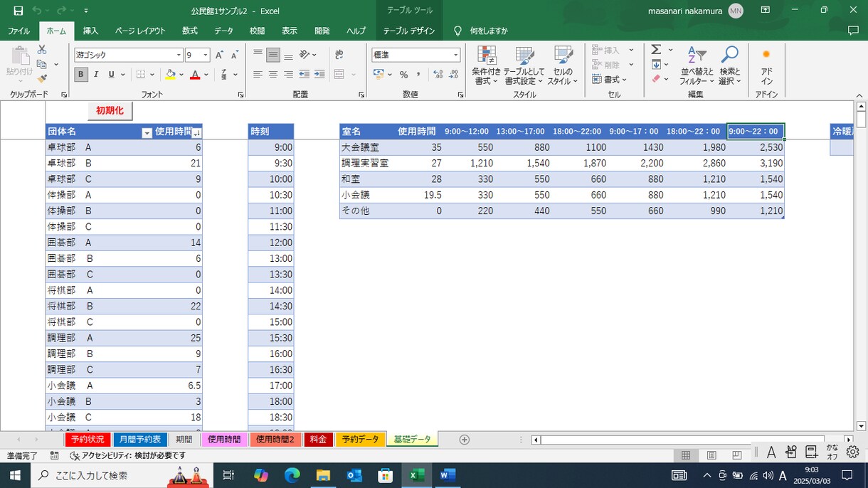Viewport: 868px width, 488px height.
Task: Select the 予約状況 sheet tab
Action: 88,440
